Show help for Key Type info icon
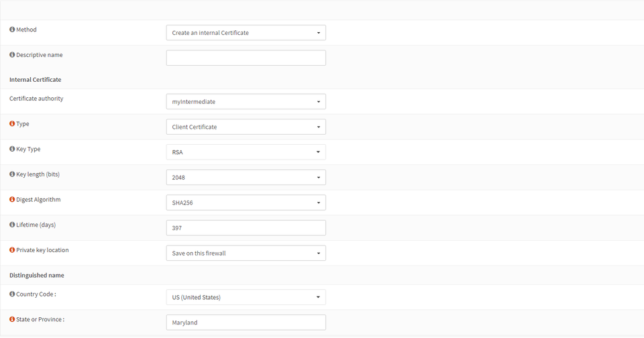 coord(12,149)
